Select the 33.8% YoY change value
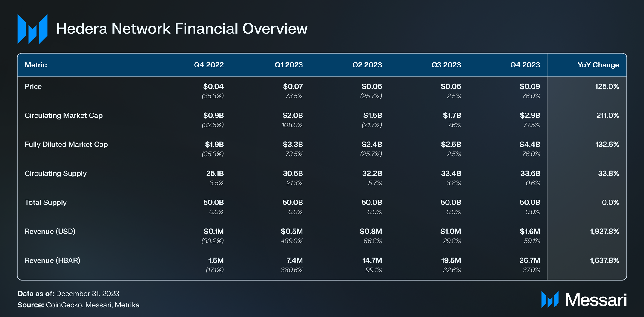 [609, 173]
